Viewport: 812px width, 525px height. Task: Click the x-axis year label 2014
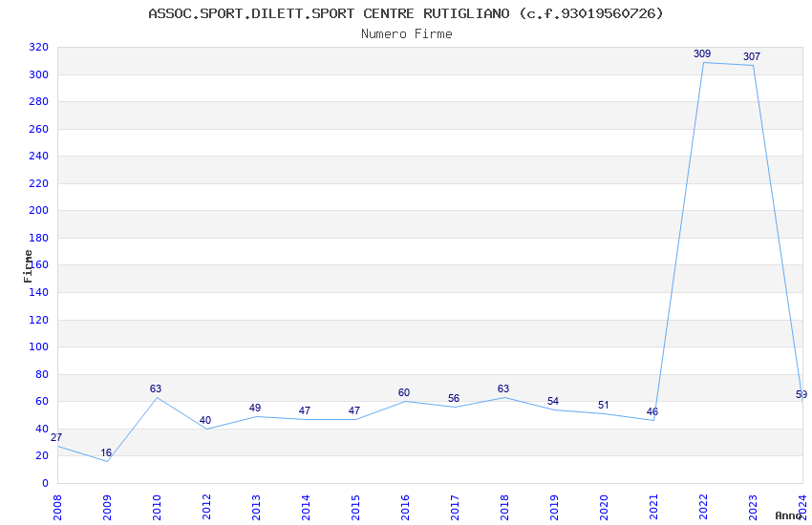[x=306, y=507]
